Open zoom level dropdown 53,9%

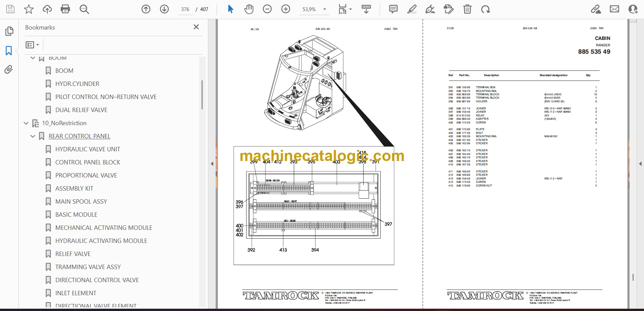(314, 9)
